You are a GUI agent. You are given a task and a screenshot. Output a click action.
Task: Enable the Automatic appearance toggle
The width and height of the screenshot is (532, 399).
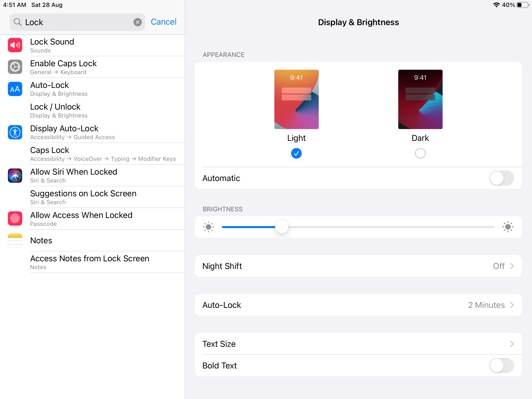point(501,178)
